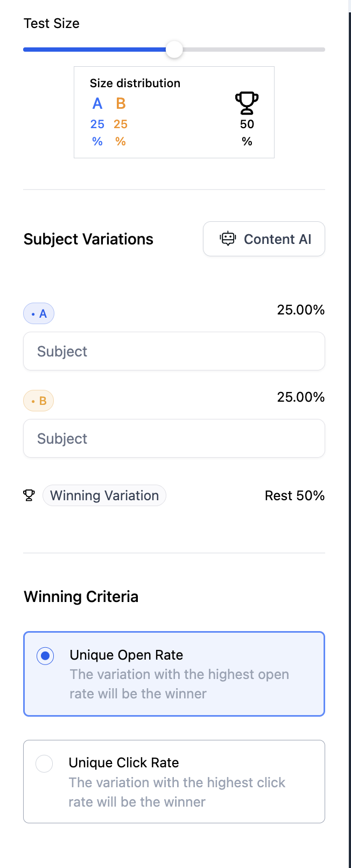The image size is (351, 868).
Task: Click the grey unfilled part of Test Size slider
Action: (x=253, y=50)
